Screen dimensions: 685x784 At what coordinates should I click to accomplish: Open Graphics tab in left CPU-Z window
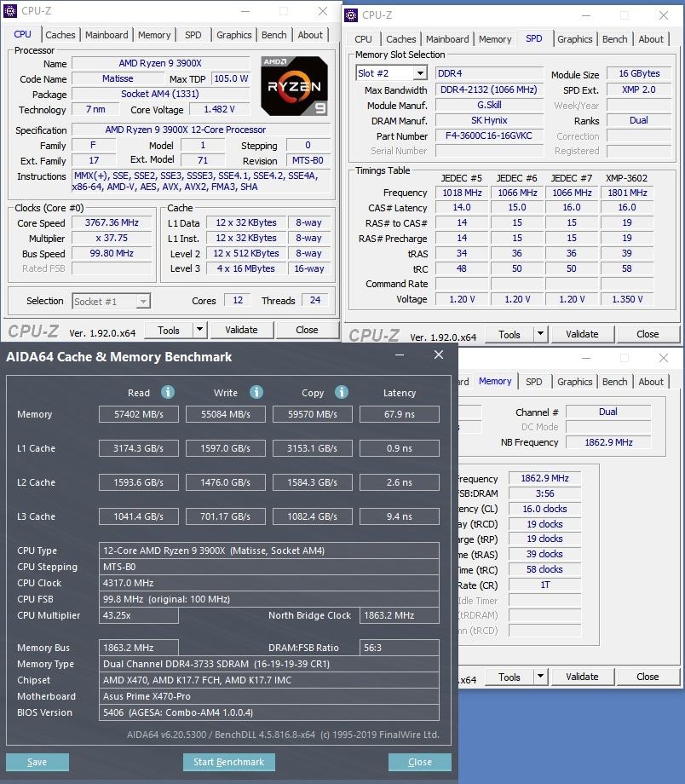234,35
